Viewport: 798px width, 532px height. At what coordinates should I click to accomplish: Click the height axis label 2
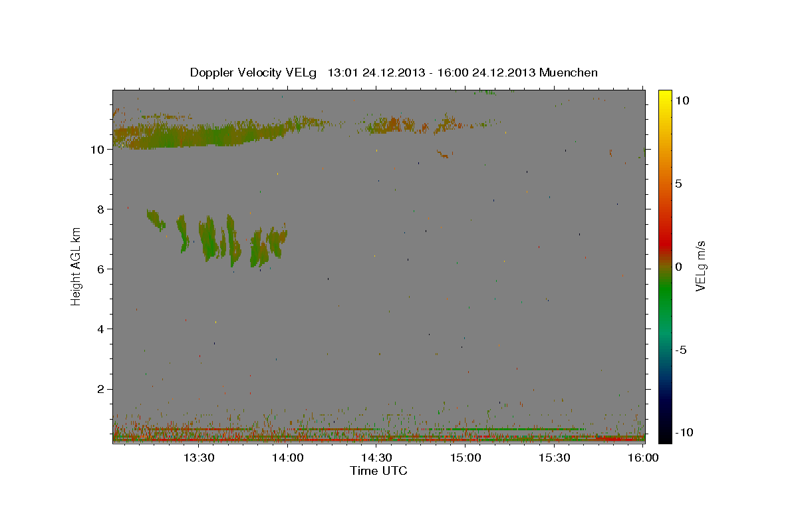[102, 389]
